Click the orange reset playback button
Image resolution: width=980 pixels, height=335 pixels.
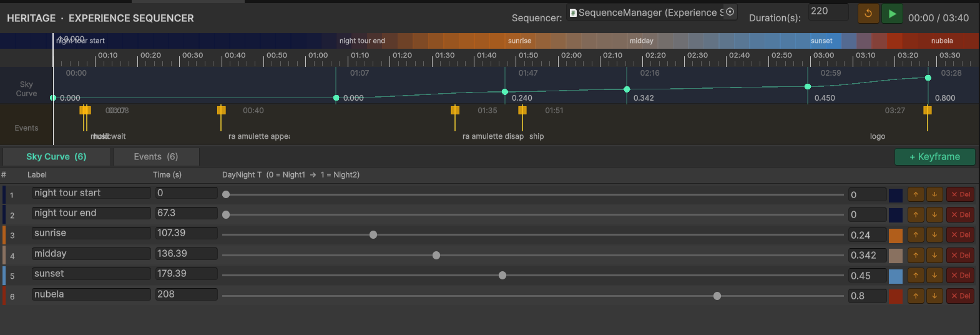868,13
